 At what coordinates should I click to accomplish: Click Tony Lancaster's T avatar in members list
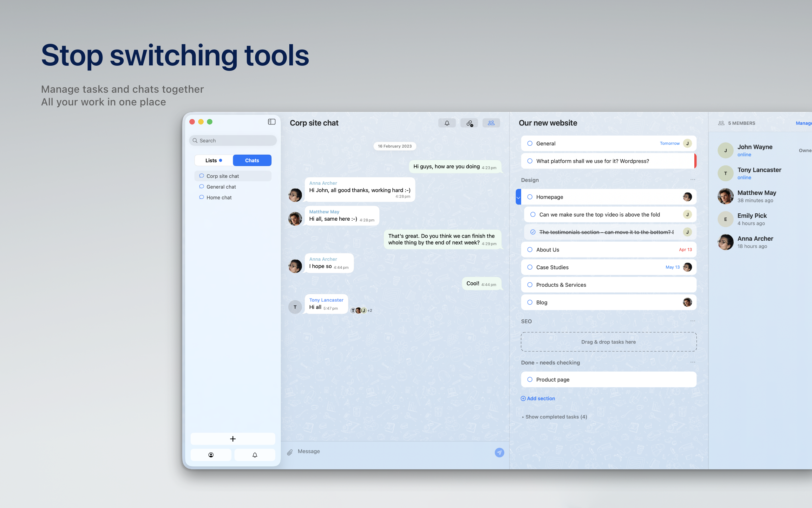click(725, 173)
